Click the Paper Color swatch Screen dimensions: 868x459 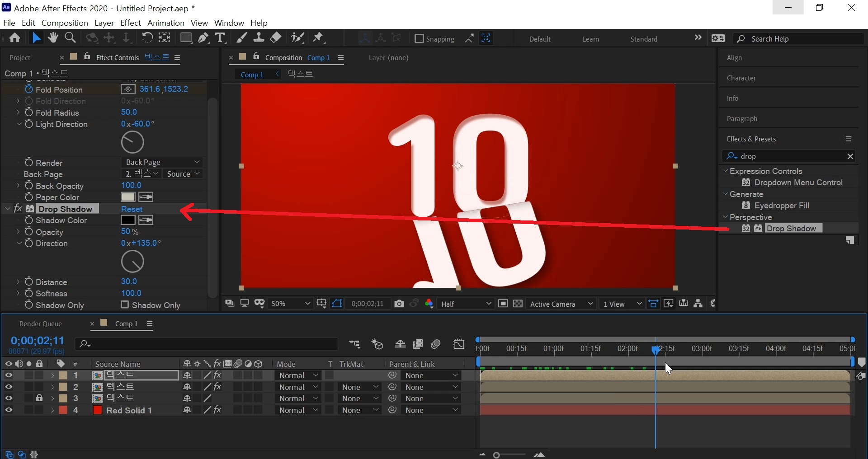(x=128, y=197)
